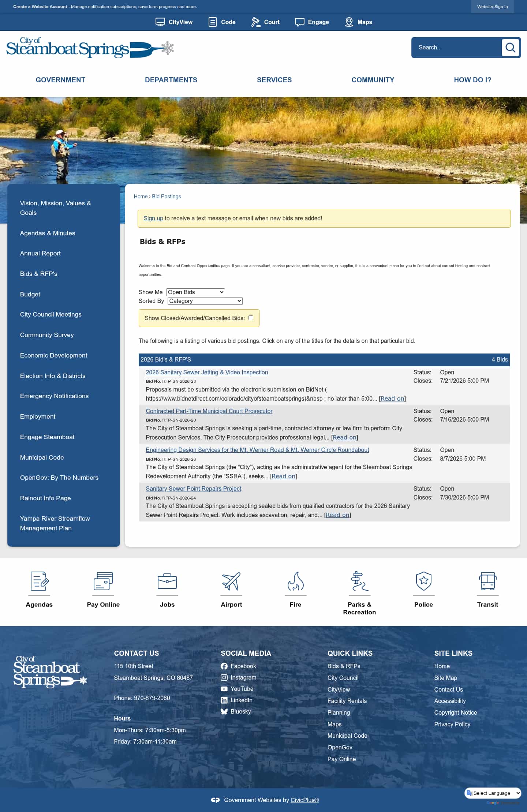Select Rainout Info Page in sidebar
Screen dimensions: 527x812
click(45, 498)
